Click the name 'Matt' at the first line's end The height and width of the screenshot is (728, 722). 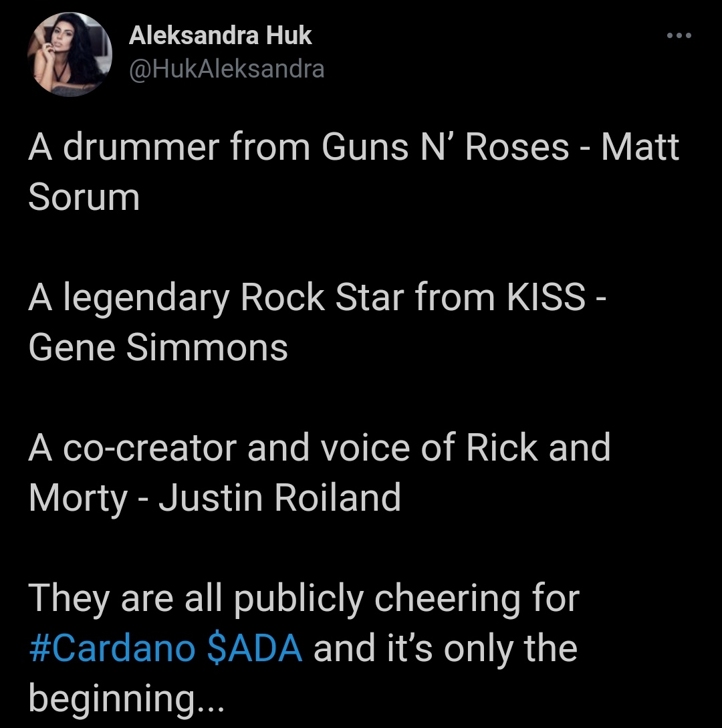(x=640, y=146)
